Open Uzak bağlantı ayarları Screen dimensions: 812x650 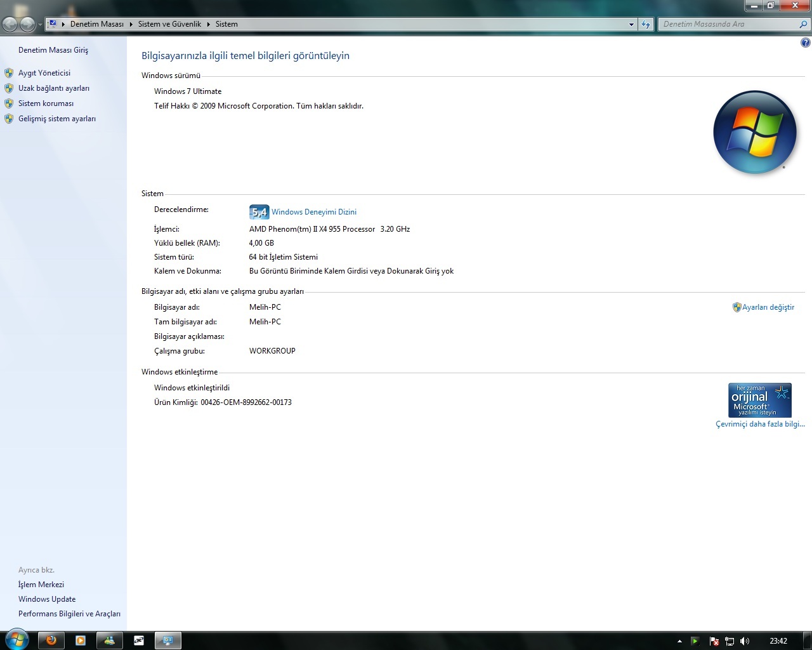click(x=54, y=88)
